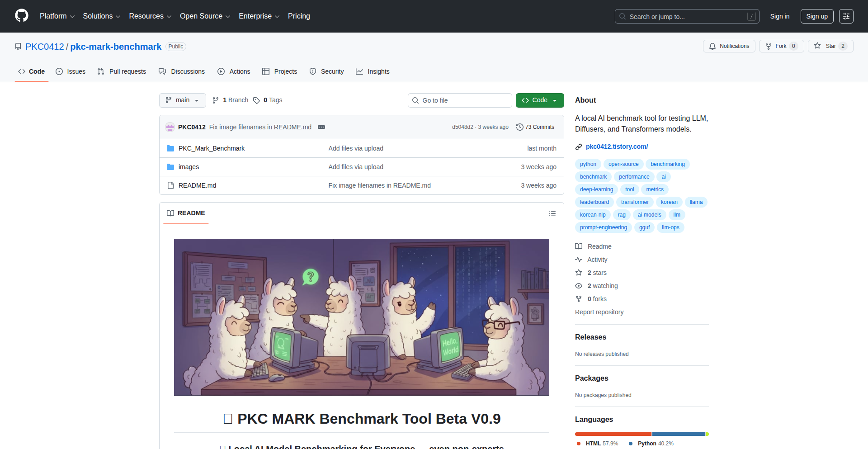Switch to the Pull requests tab

pos(122,71)
